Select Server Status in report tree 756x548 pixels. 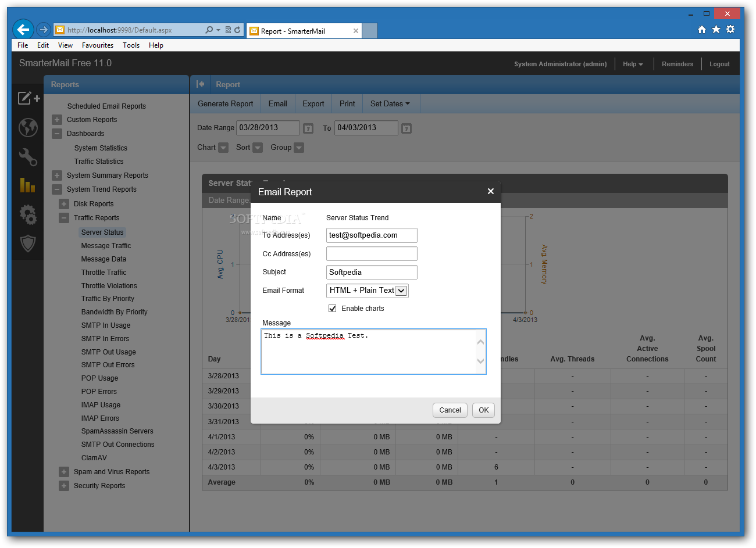tap(102, 232)
